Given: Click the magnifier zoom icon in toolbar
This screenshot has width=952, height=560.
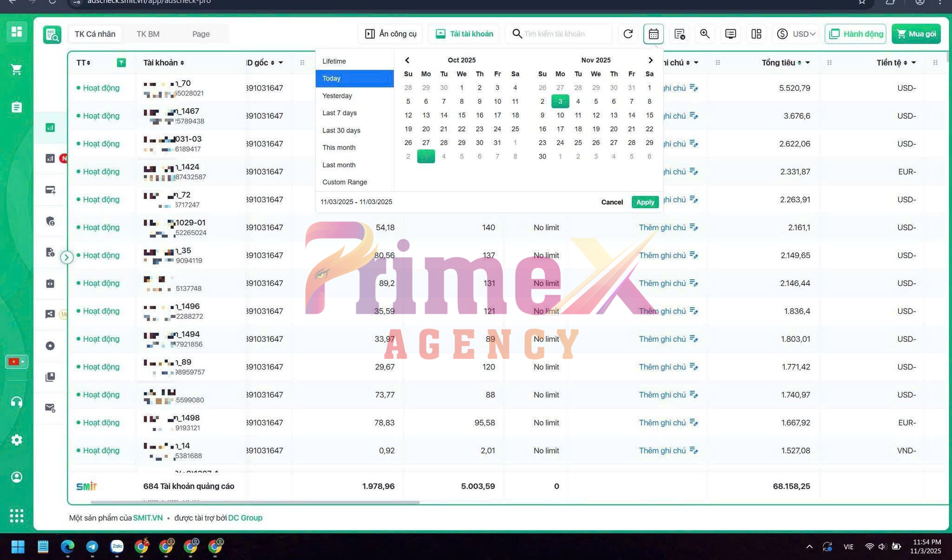Looking at the screenshot, I should [x=705, y=34].
